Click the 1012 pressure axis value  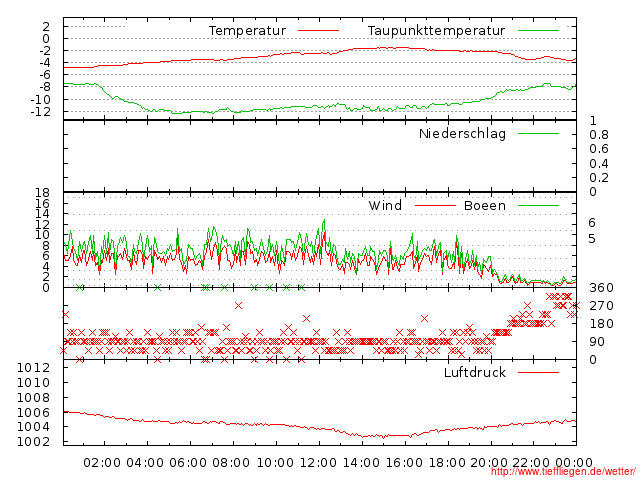[x=33, y=368]
